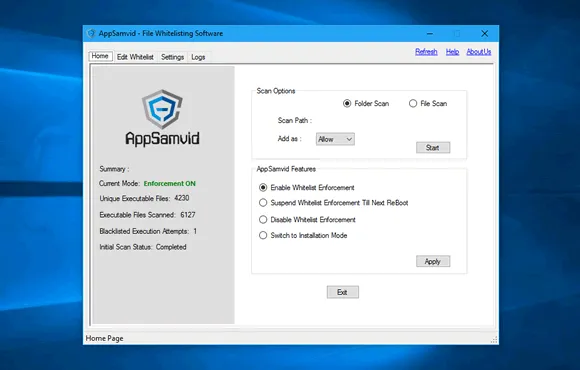Screen dimensions: 580x370
Task: Click Executable Files Scanned: 6127 text
Action: (147, 215)
